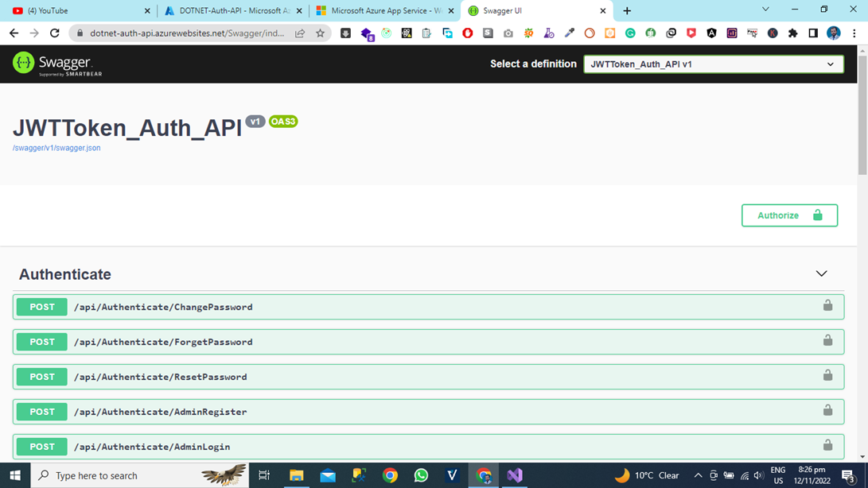Toggle the lock on ChangePassword endpoint
The image size is (868, 488).
827,306
